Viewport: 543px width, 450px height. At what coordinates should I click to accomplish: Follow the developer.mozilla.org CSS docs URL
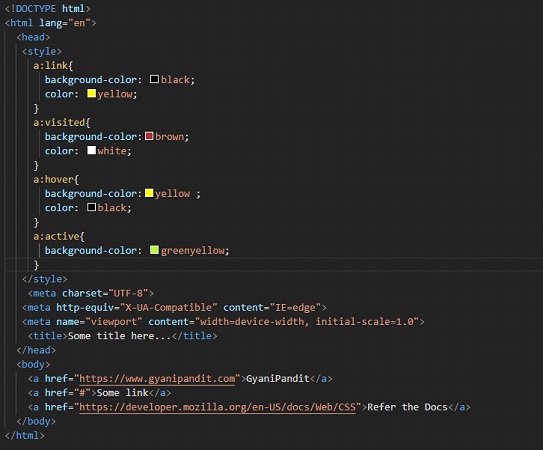click(x=217, y=407)
